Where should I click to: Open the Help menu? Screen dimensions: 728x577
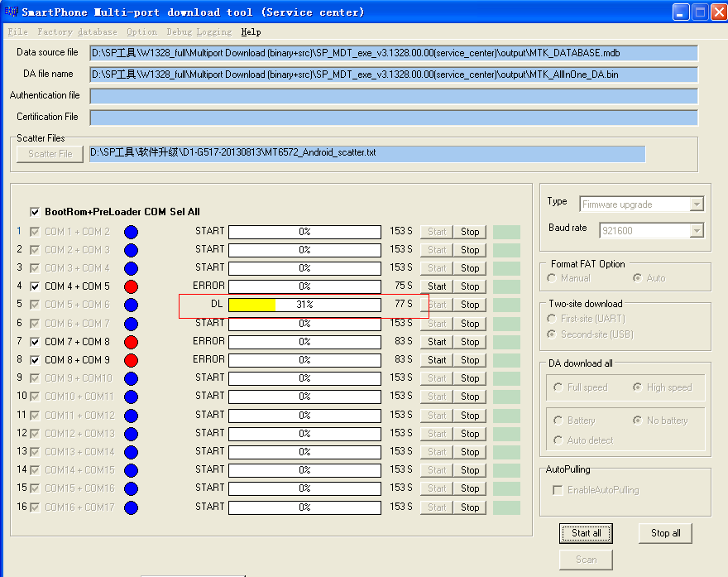click(251, 31)
